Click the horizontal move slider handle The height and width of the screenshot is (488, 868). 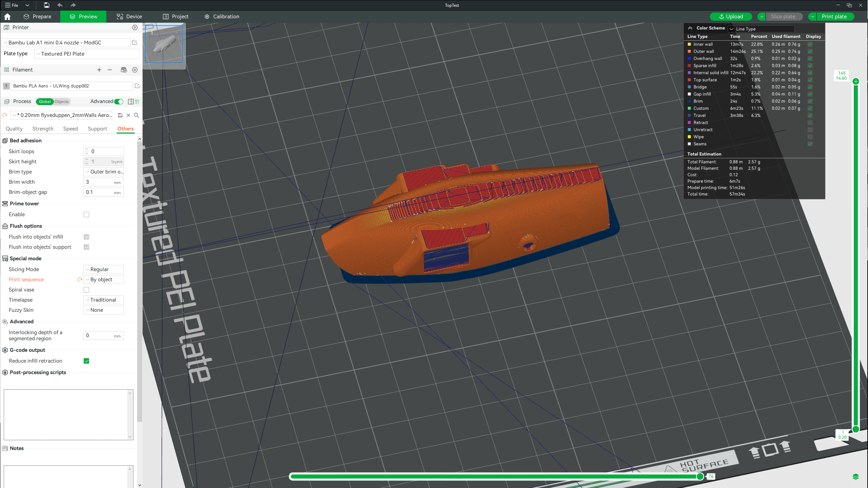tap(700, 476)
